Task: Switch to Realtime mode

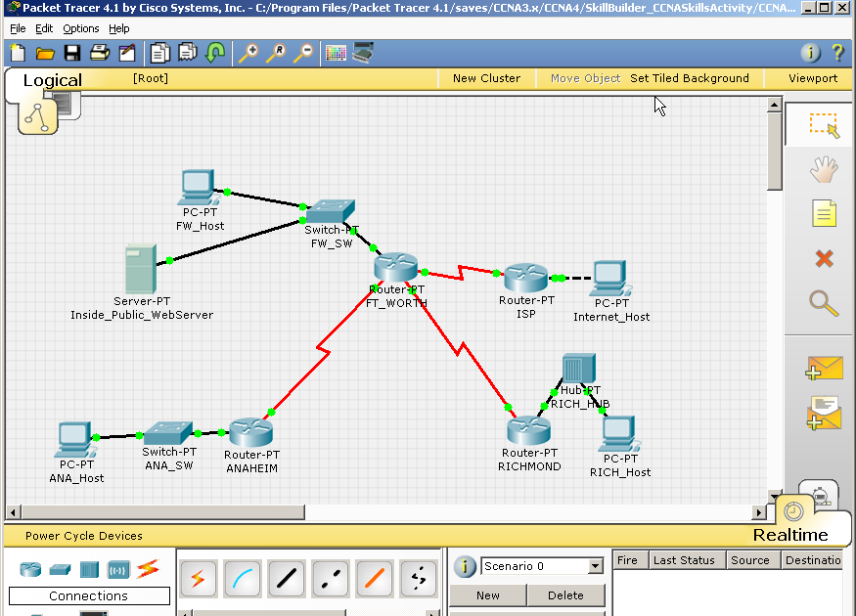Action: point(802,534)
